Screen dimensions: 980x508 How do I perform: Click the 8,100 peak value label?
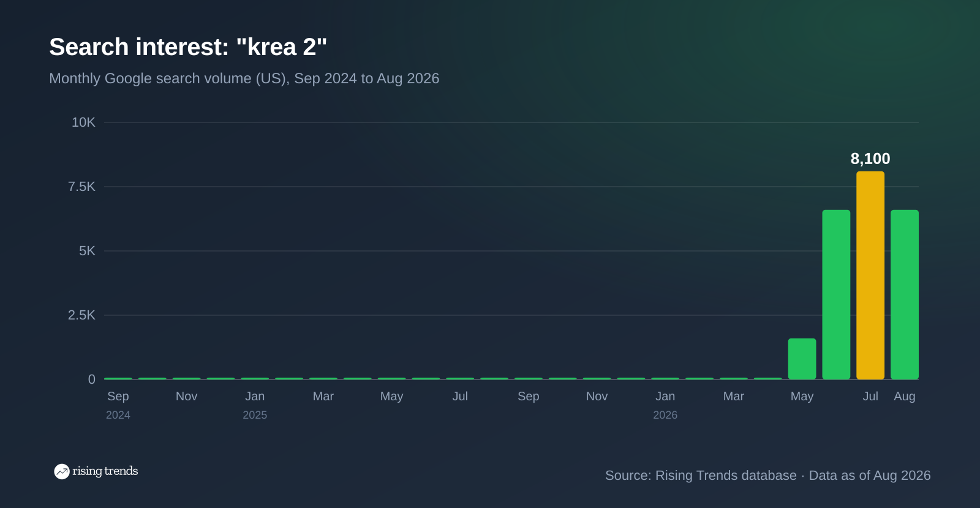coord(870,159)
